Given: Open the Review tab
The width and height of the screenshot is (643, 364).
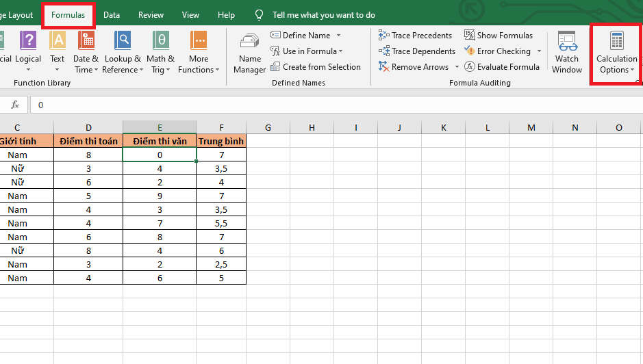Looking at the screenshot, I should tap(151, 15).
